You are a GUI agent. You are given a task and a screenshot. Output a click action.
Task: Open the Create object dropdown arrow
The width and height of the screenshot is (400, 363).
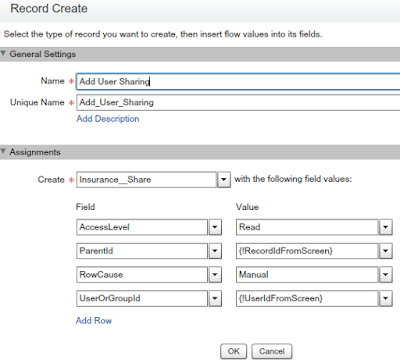pyautogui.click(x=224, y=180)
